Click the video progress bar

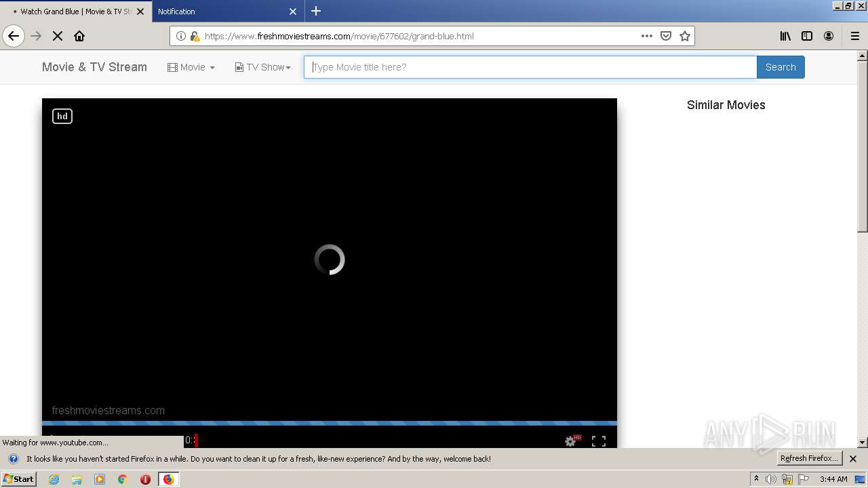coord(330,424)
